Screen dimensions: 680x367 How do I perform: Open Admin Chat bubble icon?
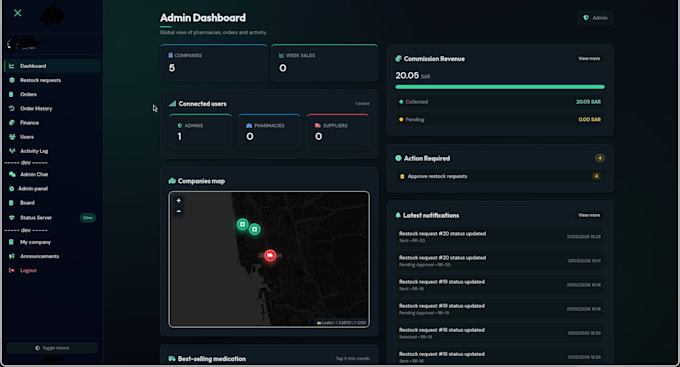(x=12, y=174)
